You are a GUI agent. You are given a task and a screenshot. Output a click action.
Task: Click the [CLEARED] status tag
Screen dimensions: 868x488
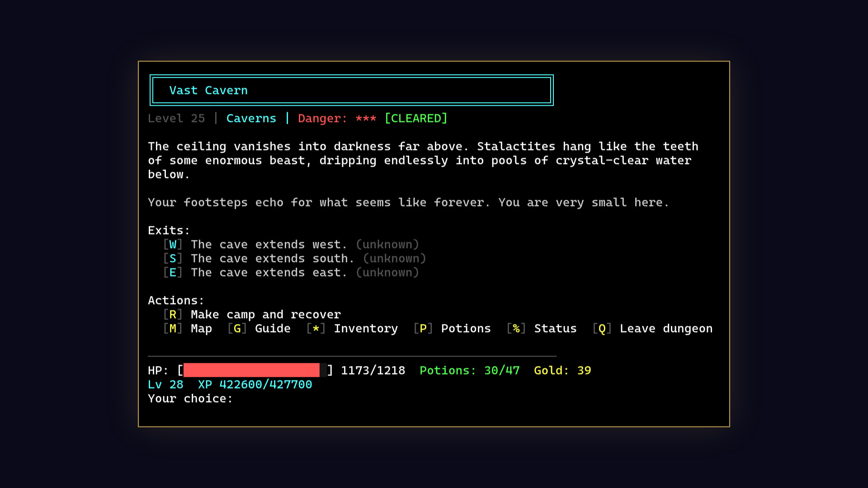click(x=416, y=118)
